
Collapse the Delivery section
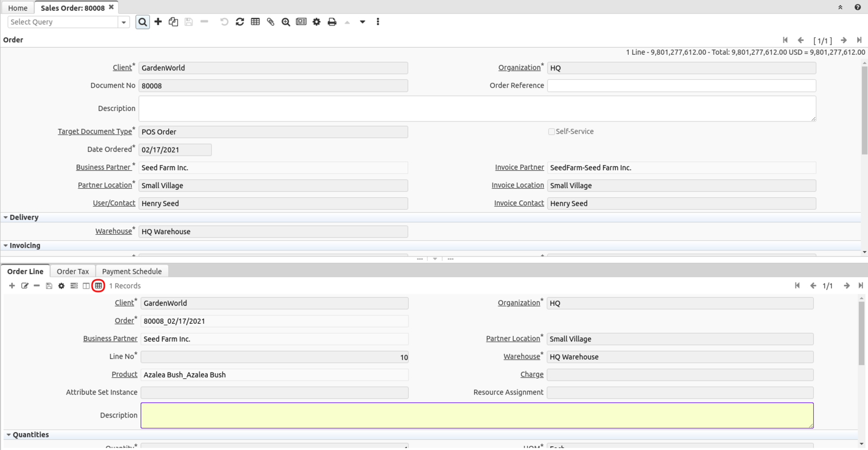pos(6,217)
